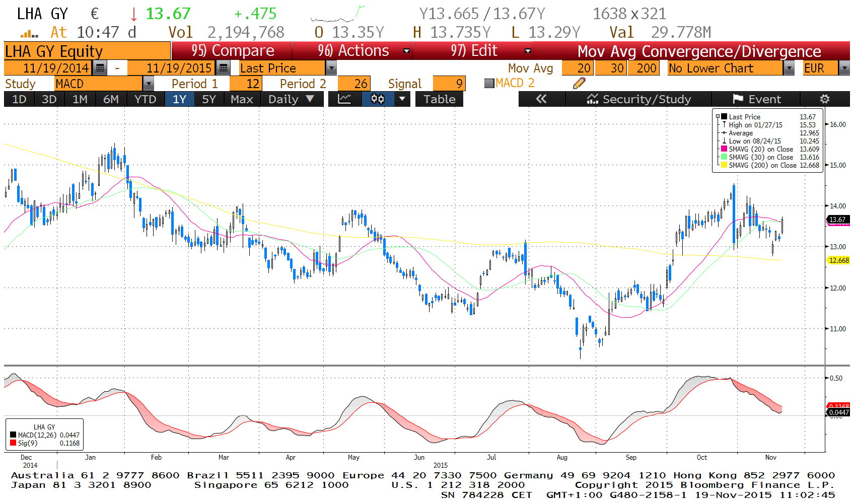Click the Event flag button
Image resolution: width=854 pixels, height=504 pixels.
pyautogui.click(x=756, y=99)
